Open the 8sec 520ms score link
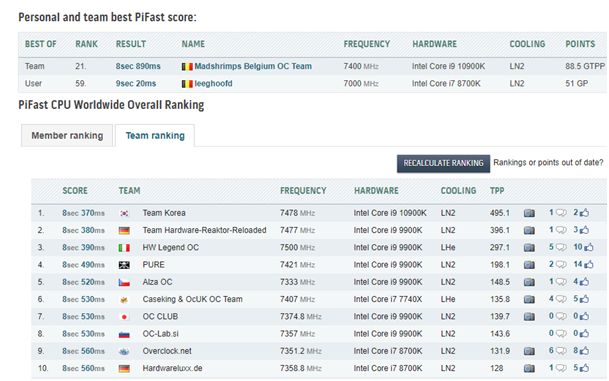The width and height of the screenshot is (609, 381). [x=84, y=282]
